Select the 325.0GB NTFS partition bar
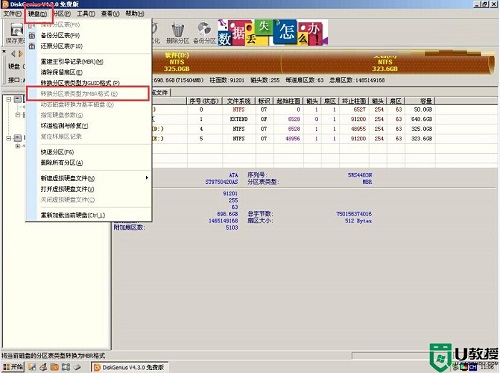 (x=217, y=62)
